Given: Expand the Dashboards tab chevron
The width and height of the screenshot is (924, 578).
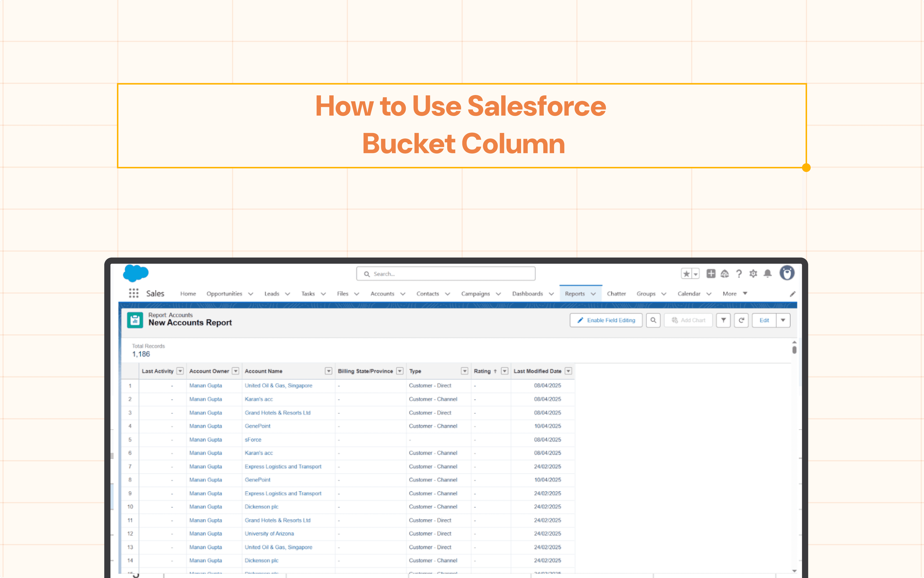Looking at the screenshot, I should pyautogui.click(x=551, y=294).
